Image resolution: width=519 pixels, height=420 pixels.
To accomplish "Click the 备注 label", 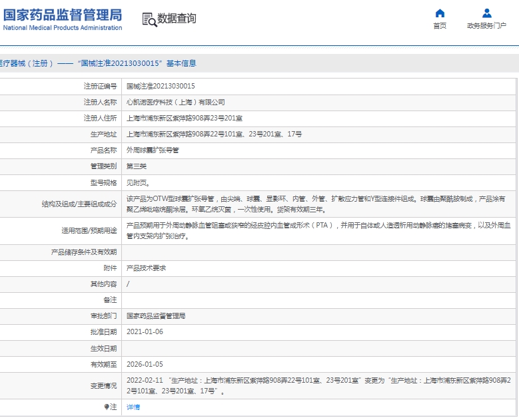I will (x=110, y=300).
